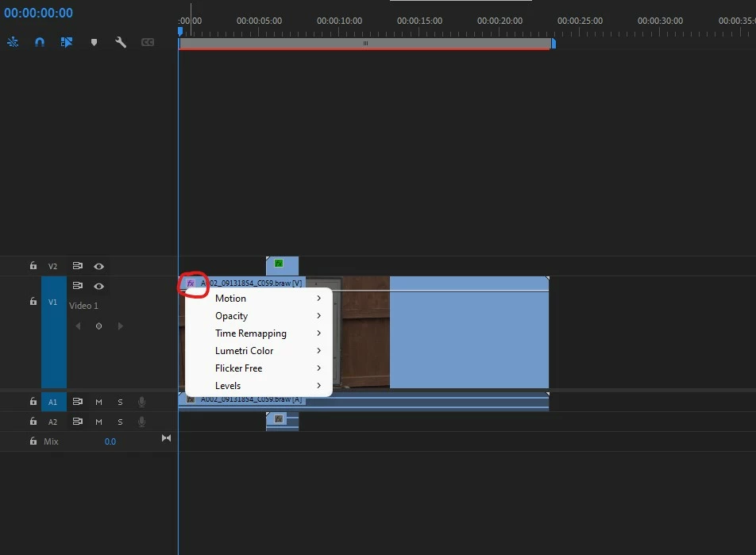Screen dimensions: 756x555
Task: Click the Captions CC icon
Action: click(x=148, y=42)
